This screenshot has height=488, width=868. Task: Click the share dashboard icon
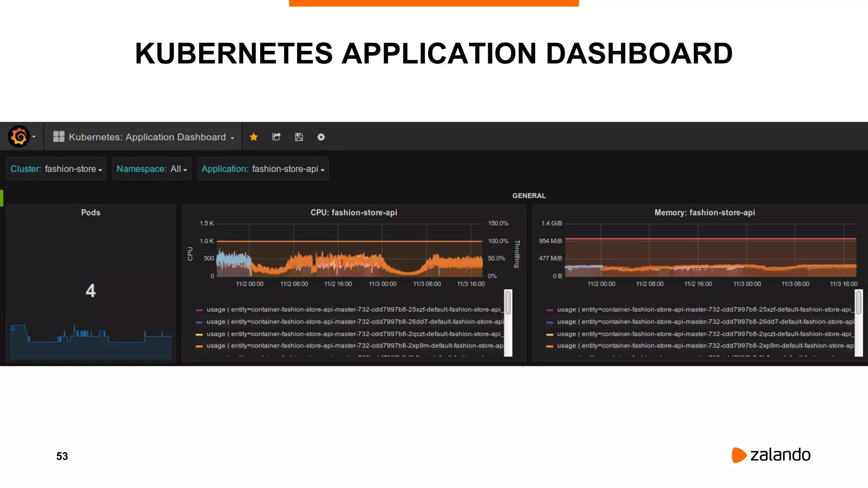pyautogui.click(x=276, y=137)
